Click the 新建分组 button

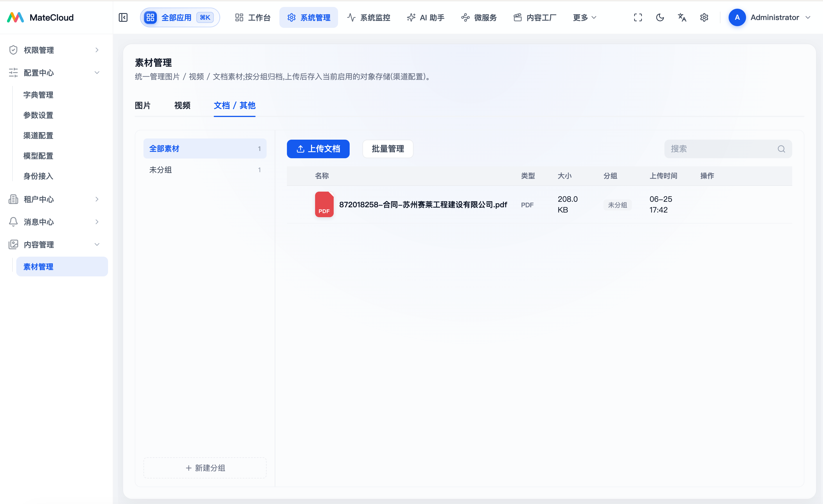coord(205,468)
